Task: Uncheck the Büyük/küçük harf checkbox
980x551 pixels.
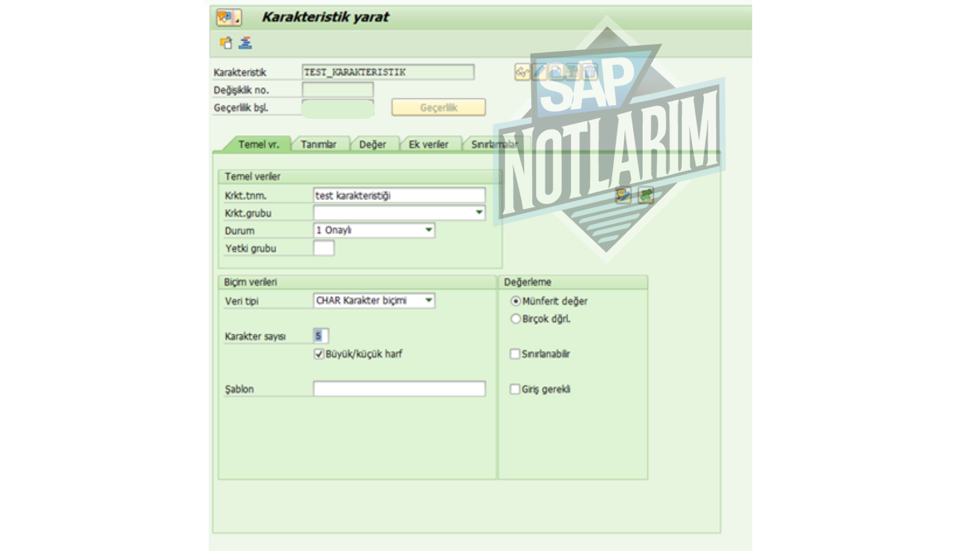Action: point(319,354)
